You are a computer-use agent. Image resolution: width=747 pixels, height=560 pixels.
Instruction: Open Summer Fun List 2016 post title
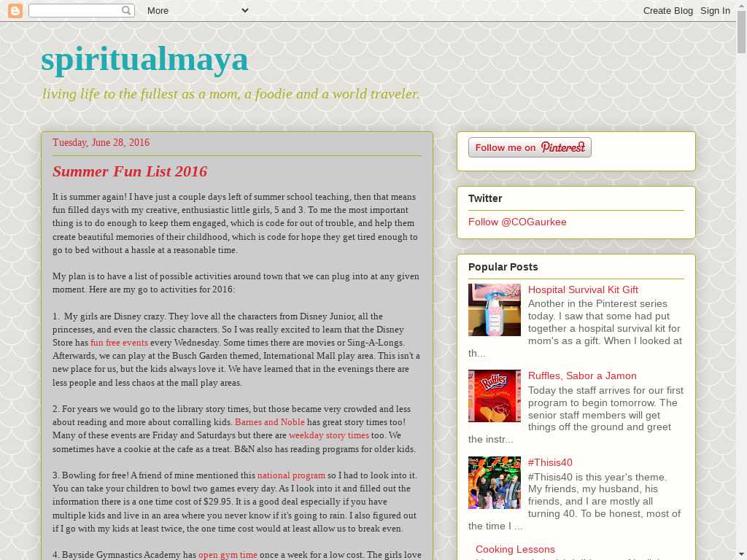point(130,171)
